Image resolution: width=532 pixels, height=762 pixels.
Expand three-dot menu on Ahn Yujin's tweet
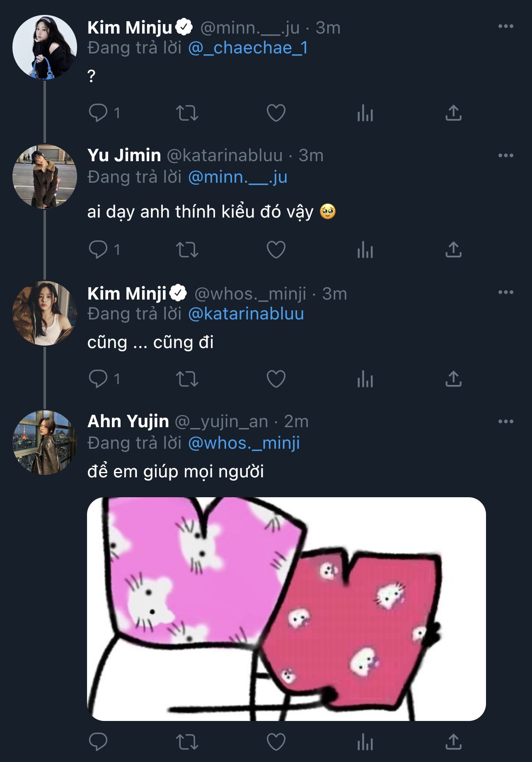tap(505, 421)
